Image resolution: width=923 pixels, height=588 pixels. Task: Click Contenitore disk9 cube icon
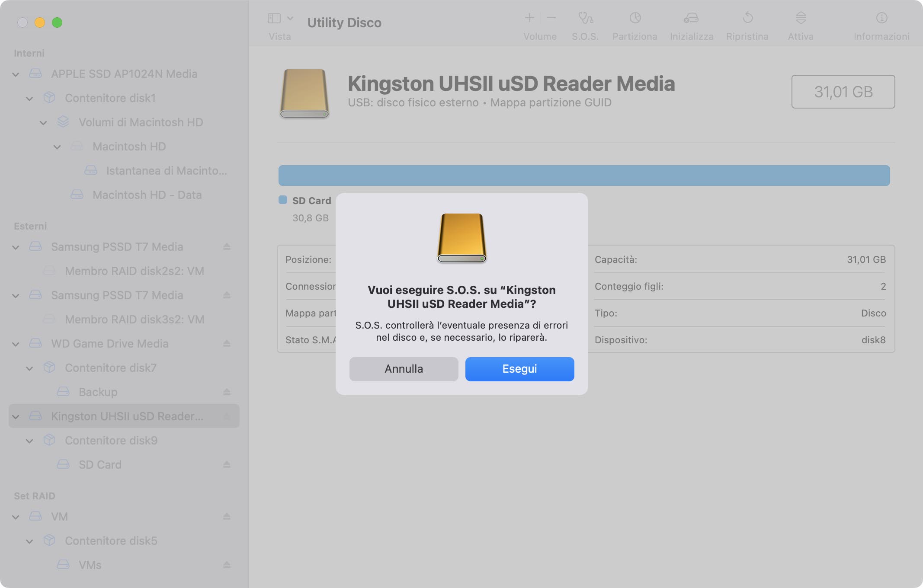(49, 440)
